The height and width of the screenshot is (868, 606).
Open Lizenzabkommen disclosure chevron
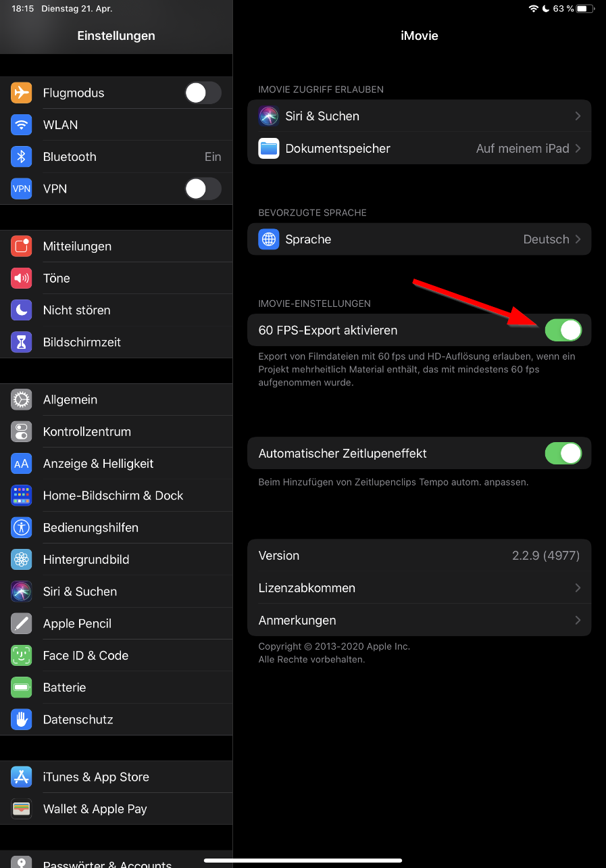[578, 588]
